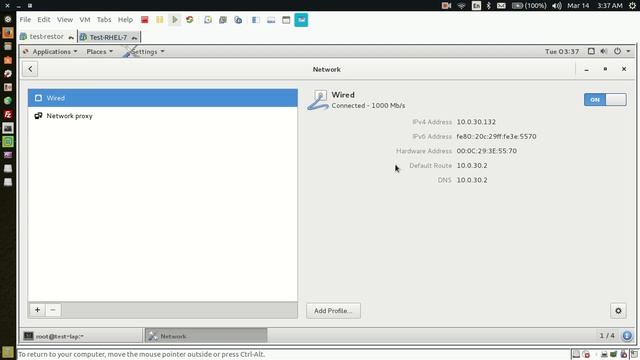Toggle the library sidebar toolbar icon

click(x=256, y=20)
